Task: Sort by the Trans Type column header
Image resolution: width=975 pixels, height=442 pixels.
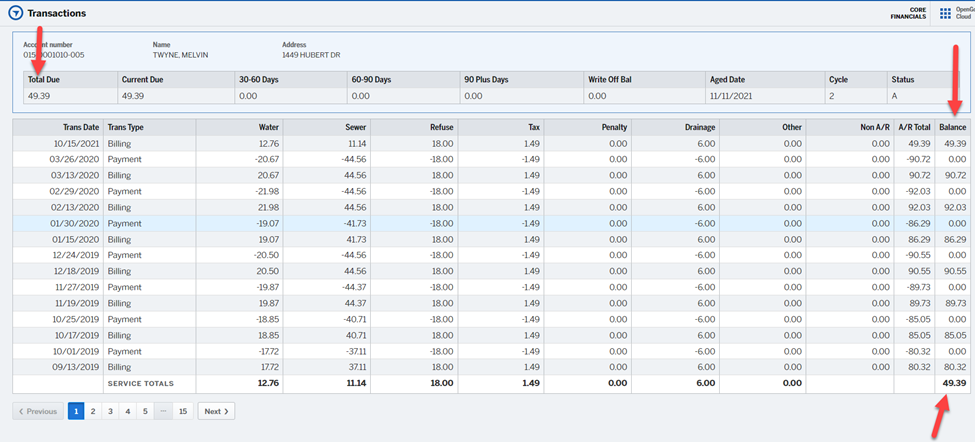Action: [x=126, y=127]
